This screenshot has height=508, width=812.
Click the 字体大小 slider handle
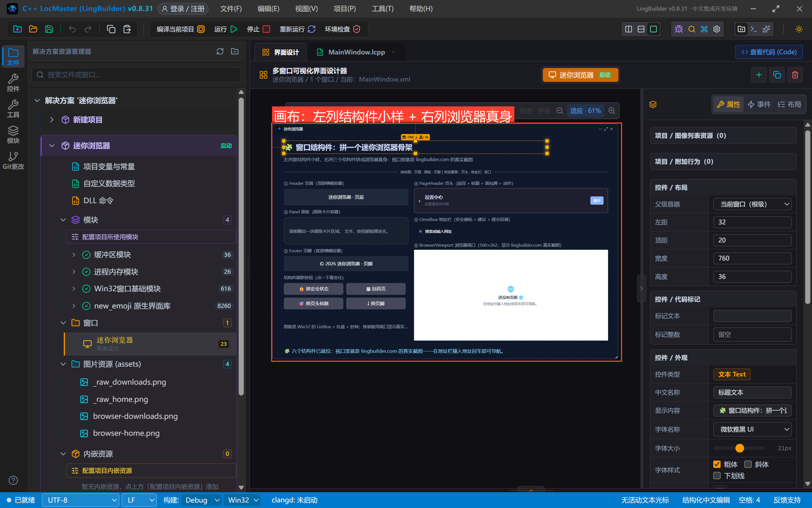(x=739, y=448)
